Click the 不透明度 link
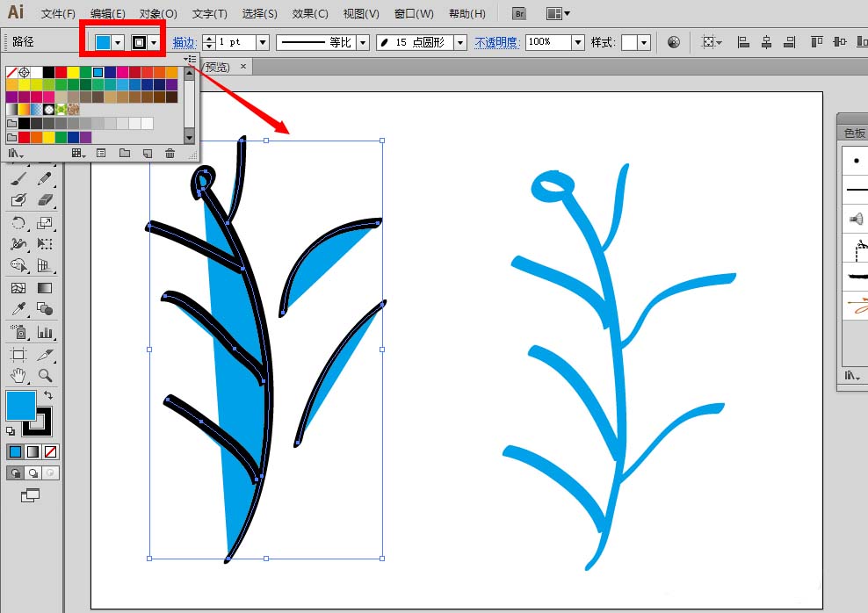The width and height of the screenshot is (868, 613). pos(496,43)
